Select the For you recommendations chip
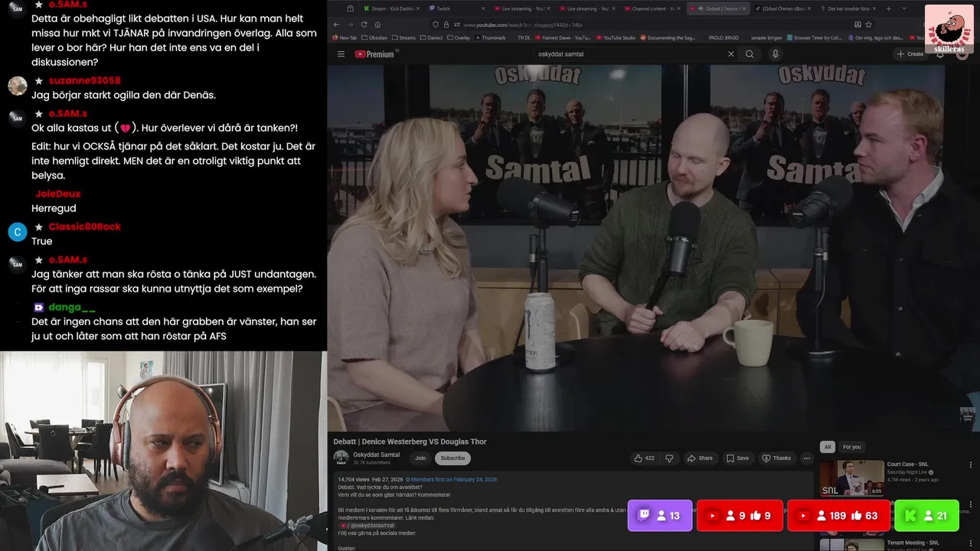Image resolution: width=980 pixels, height=551 pixels. coord(851,447)
